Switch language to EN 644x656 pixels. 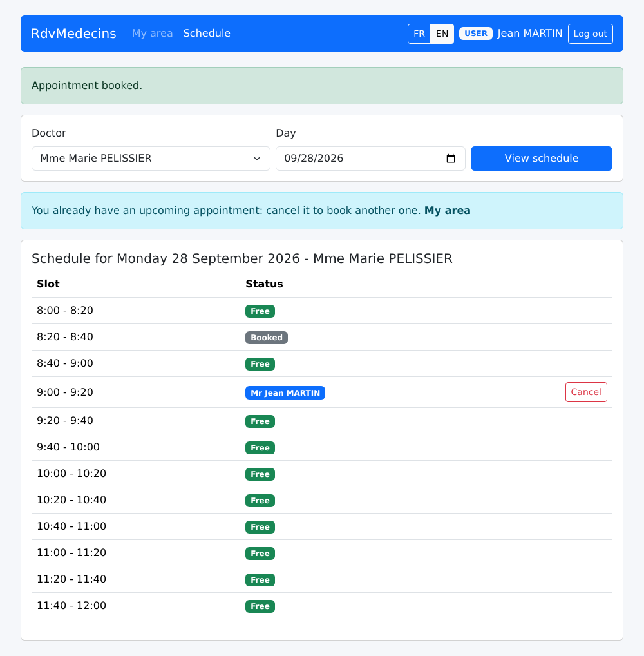point(442,34)
